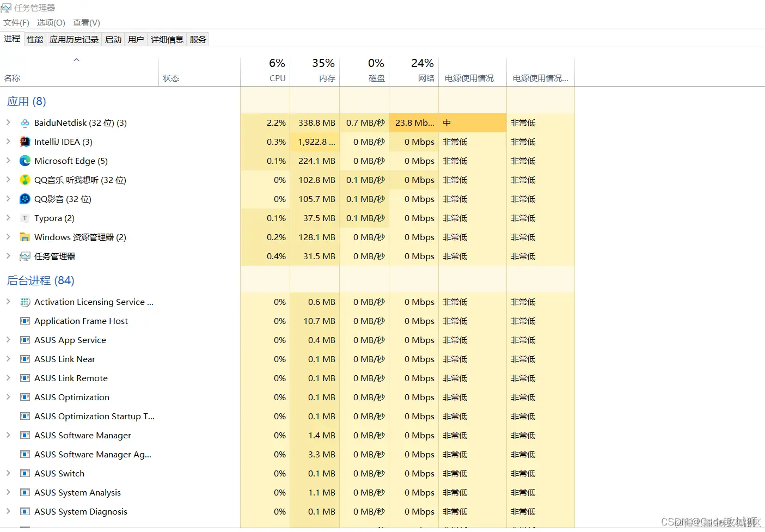Click Microsoft Edge's 224.1 MB memory value
The height and width of the screenshot is (532, 765).
coord(317,161)
